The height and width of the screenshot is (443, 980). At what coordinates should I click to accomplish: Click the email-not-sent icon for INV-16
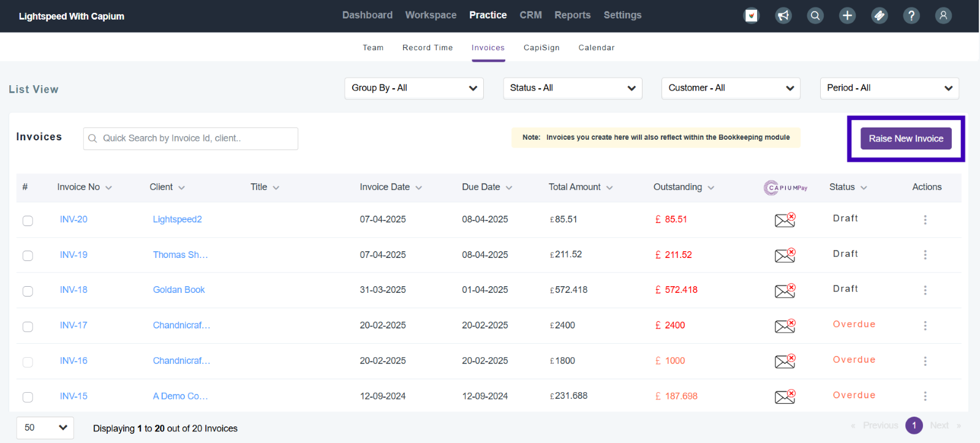coord(785,362)
